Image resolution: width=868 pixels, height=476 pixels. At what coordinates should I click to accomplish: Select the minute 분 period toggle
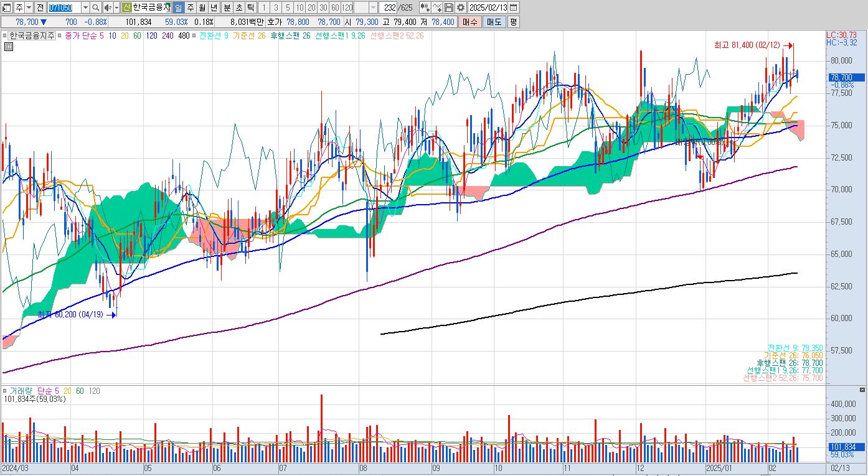(227, 7)
